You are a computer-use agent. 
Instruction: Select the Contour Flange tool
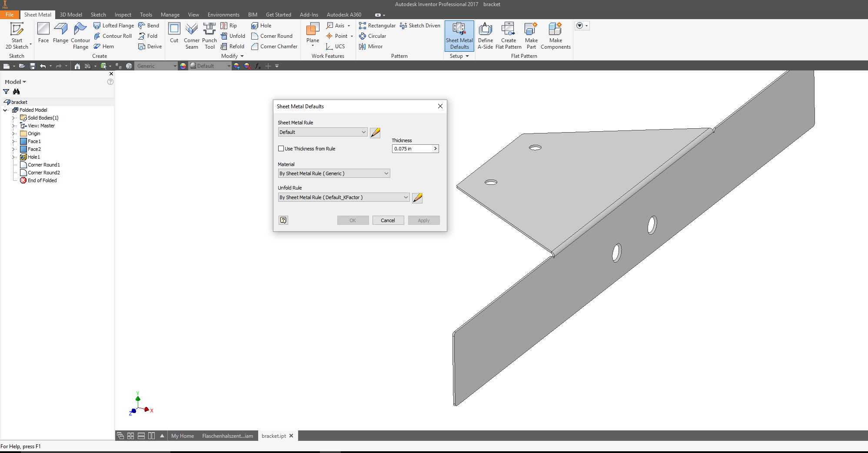[x=80, y=36]
